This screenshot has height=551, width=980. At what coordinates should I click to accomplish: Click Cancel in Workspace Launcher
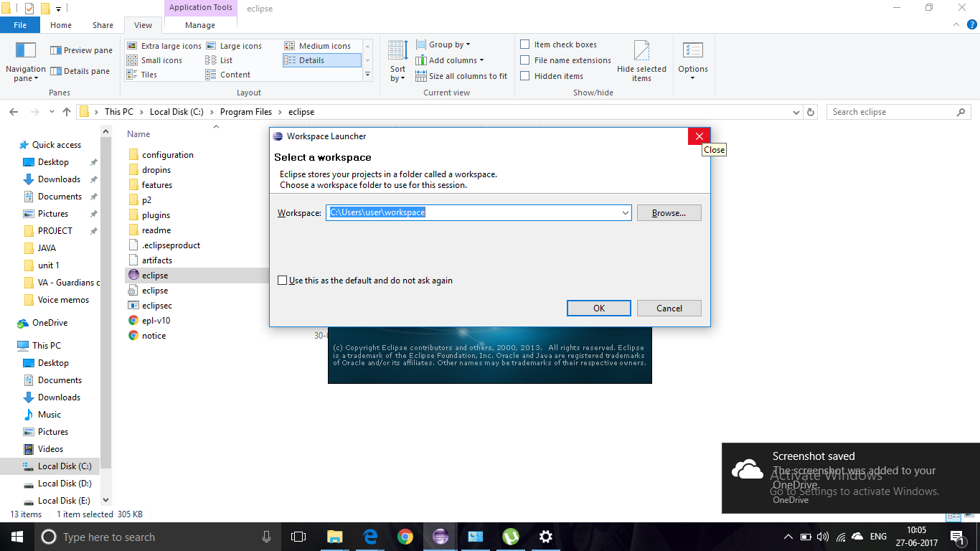click(x=669, y=309)
